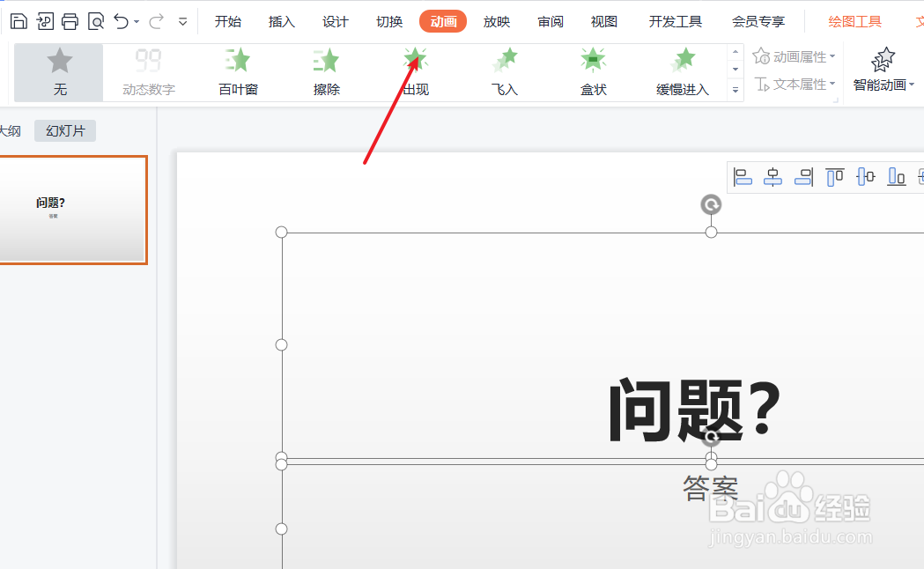924x569 pixels.
Task: Select the 无 (no animation) effect
Action: tap(59, 72)
